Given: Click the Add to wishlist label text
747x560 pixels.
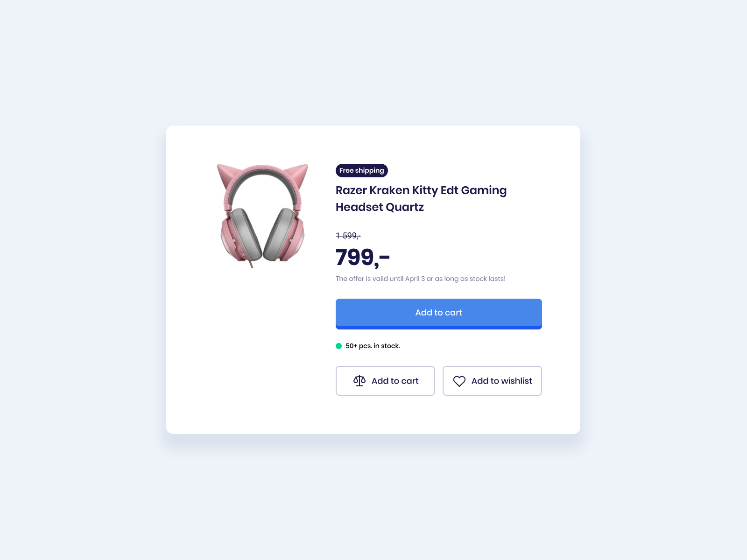Looking at the screenshot, I should (x=502, y=381).
